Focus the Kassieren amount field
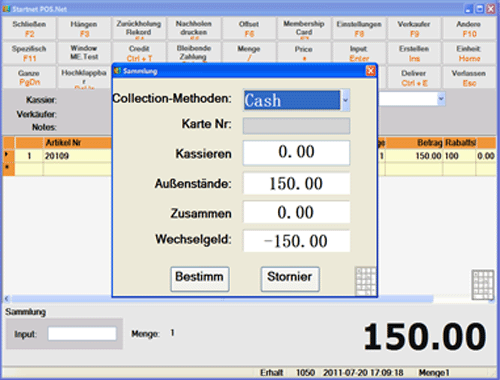The height and width of the screenshot is (380, 500). pyautogui.click(x=296, y=152)
